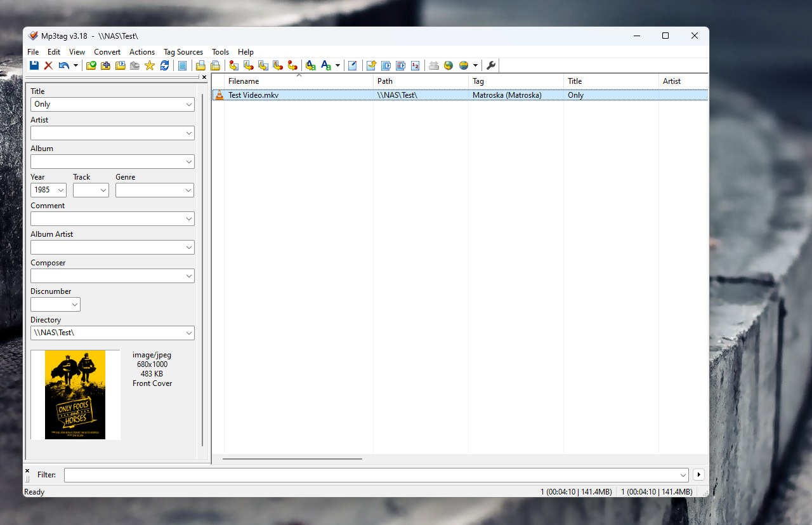
Task: Click the red X Remove tag icon
Action: [x=48, y=65]
